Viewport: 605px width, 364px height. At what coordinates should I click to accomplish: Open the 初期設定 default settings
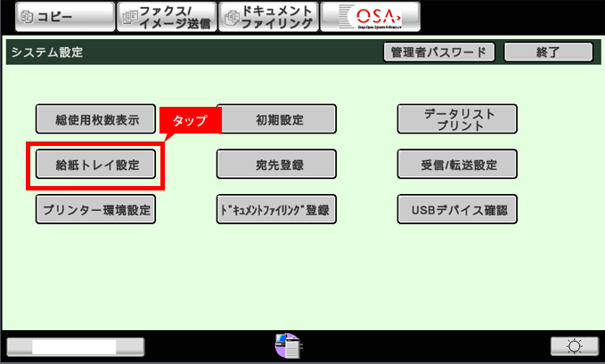pos(276,119)
